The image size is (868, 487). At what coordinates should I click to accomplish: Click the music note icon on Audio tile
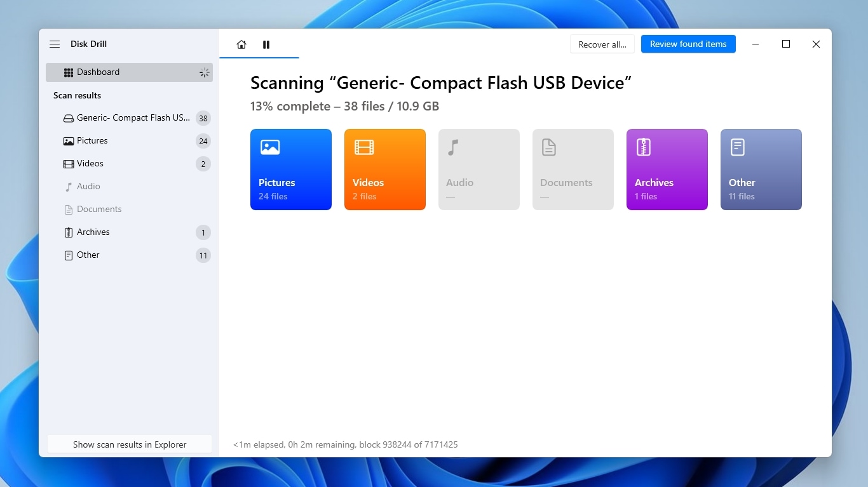[x=452, y=147]
